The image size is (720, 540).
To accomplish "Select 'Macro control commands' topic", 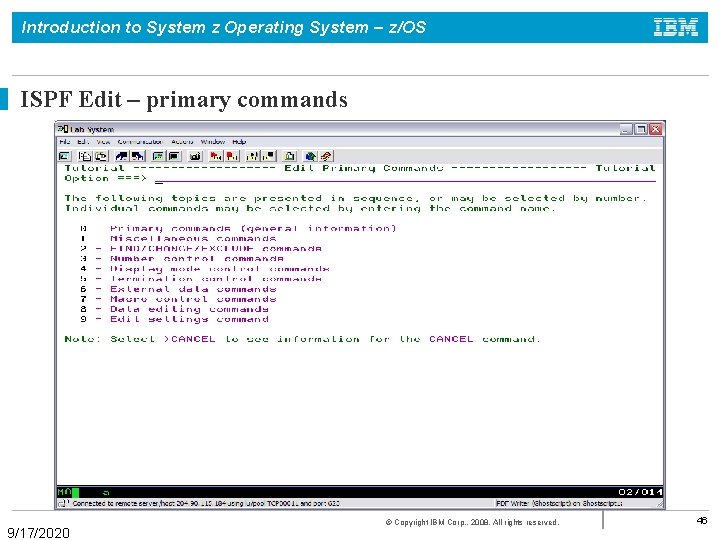I will (193, 299).
